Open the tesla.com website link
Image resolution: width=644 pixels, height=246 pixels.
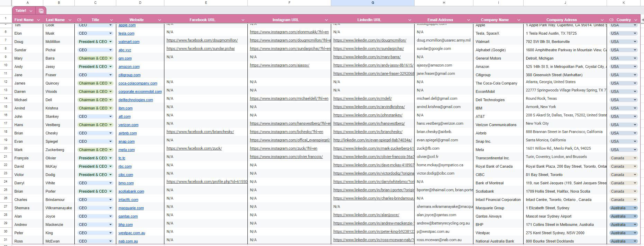click(126, 33)
